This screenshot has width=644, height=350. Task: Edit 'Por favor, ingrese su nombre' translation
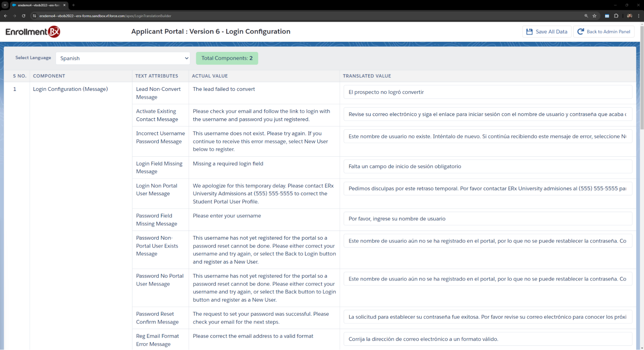tap(487, 219)
